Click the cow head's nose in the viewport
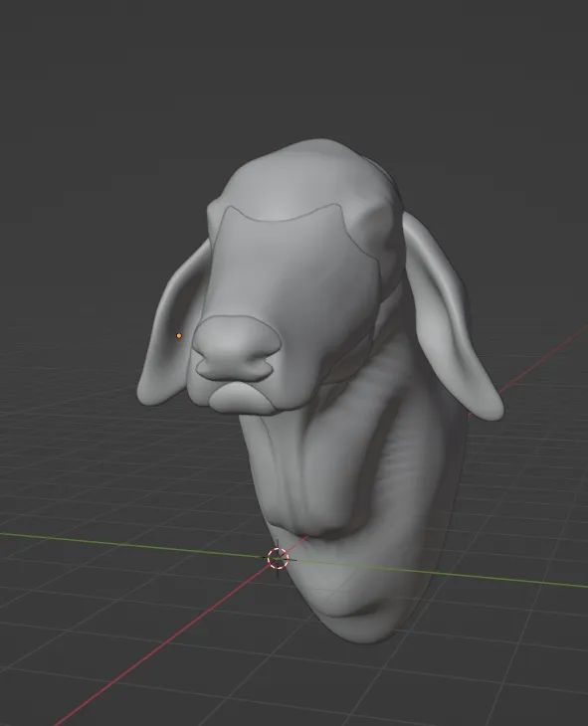The image size is (588, 726). 237,347
